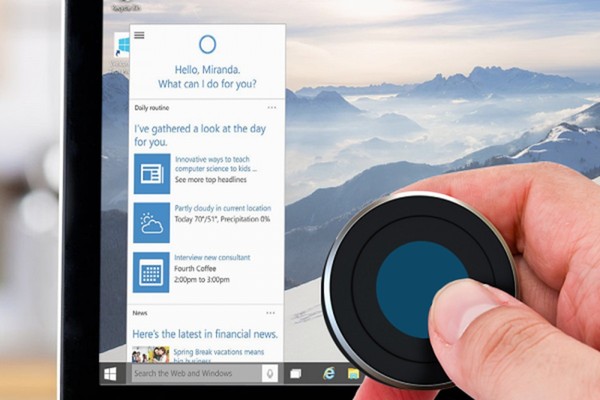The height and width of the screenshot is (400, 600).
Task: Click the Search the Web and Windows field
Action: (x=197, y=373)
